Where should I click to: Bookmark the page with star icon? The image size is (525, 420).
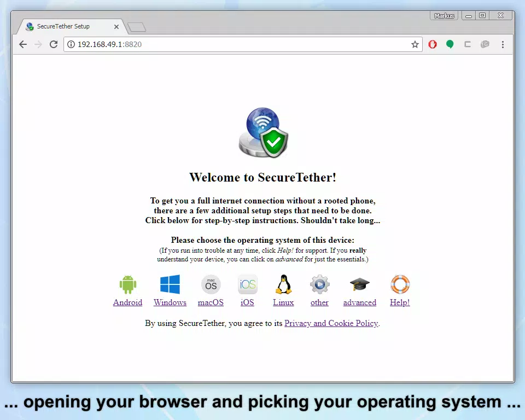pyautogui.click(x=415, y=44)
